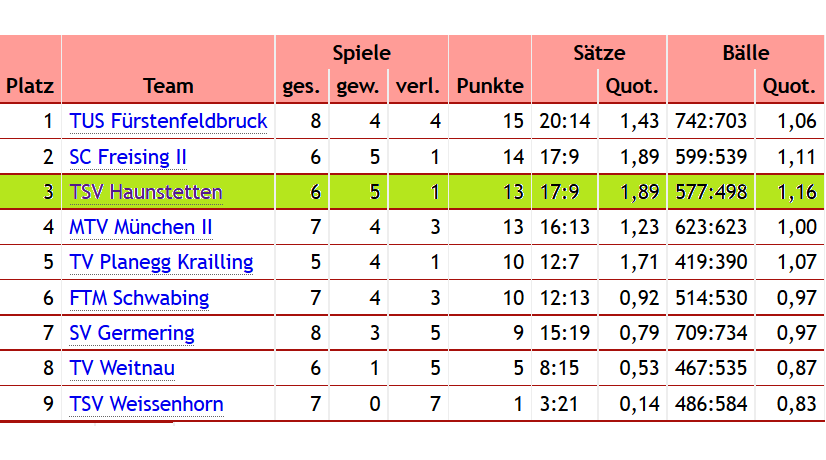Click the 742:703 balls cell

coord(711,121)
